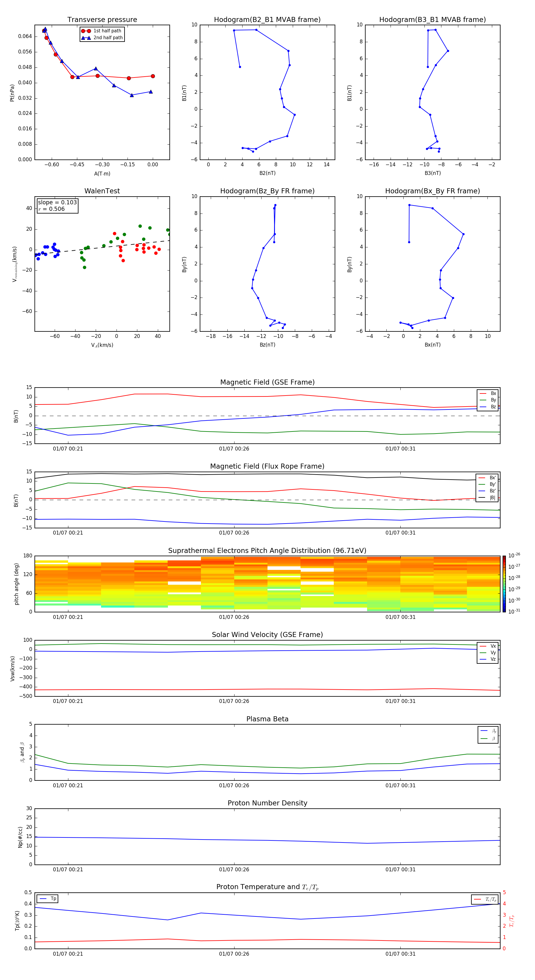Select the "r = 0.506" annotation
The image size is (535, 980).
click(x=51, y=209)
